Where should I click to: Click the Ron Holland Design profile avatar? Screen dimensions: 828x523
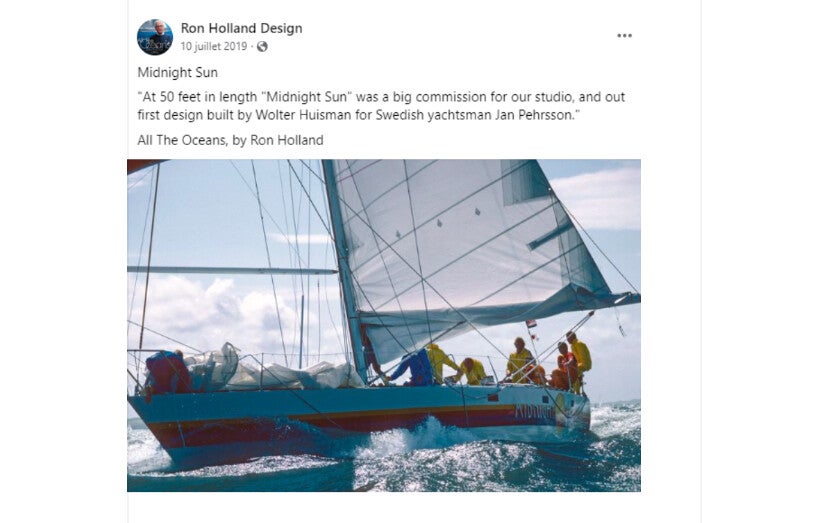pos(155,37)
